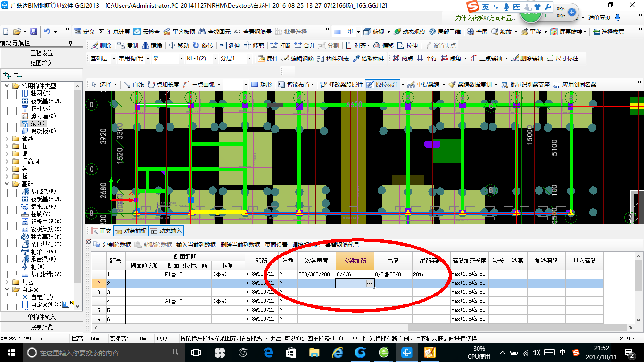The width and height of the screenshot is (644, 362).
Task: Click 全屏 full screen view
Action: coord(477,32)
